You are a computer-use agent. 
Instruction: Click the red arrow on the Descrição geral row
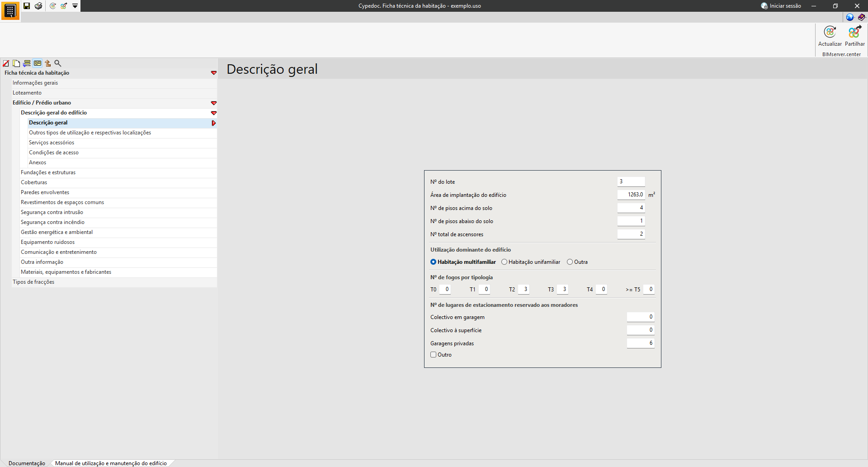click(x=214, y=123)
